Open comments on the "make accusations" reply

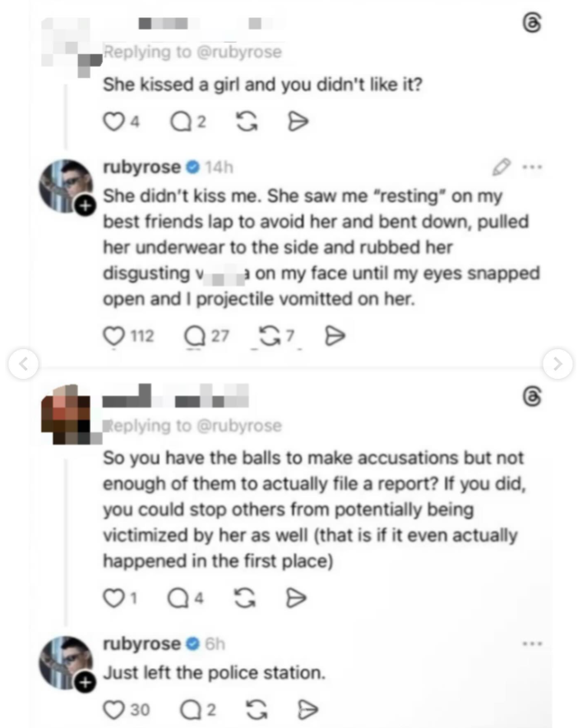coord(178,599)
